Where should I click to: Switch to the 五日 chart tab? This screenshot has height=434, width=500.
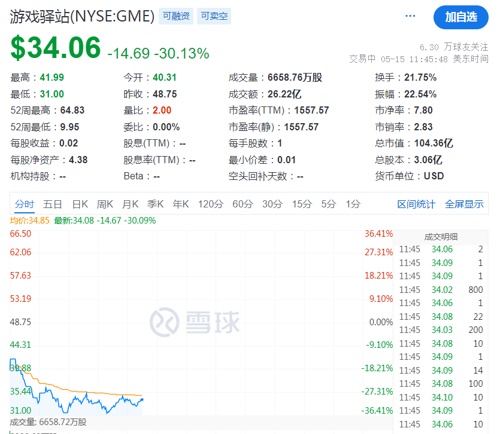pyautogui.click(x=52, y=204)
